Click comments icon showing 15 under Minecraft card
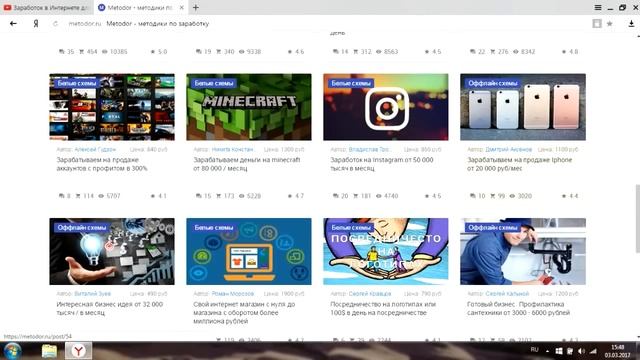 199,196
